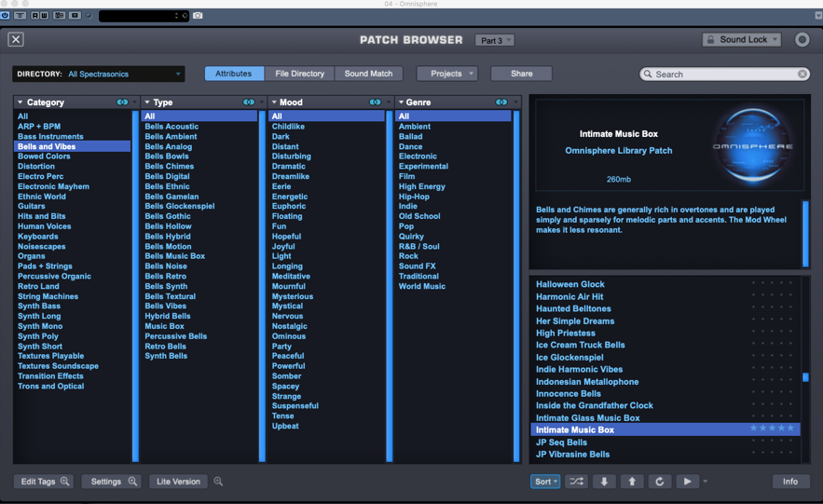823x504 pixels.
Task: Select Upbeat mood
Action: pos(285,426)
